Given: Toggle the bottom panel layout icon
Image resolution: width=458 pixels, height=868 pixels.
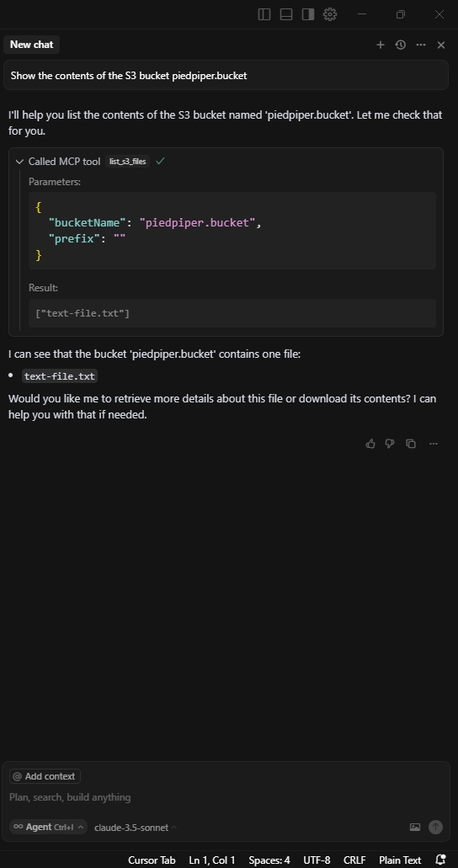Looking at the screenshot, I should pos(286,14).
